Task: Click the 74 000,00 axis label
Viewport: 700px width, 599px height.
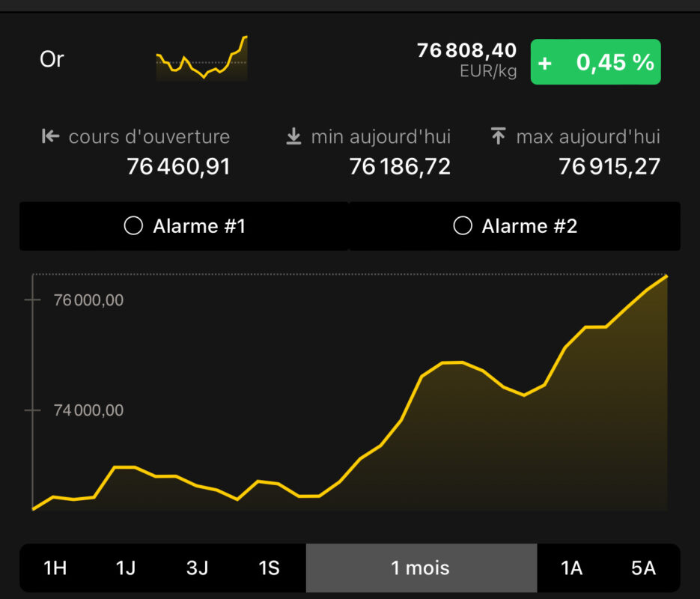Action: (x=88, y=410)
